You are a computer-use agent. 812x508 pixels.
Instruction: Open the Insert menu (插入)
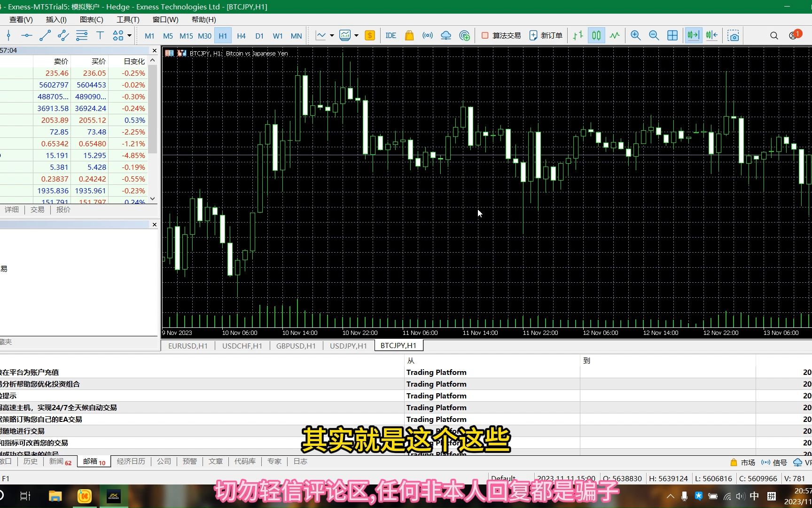coord(56,19)
